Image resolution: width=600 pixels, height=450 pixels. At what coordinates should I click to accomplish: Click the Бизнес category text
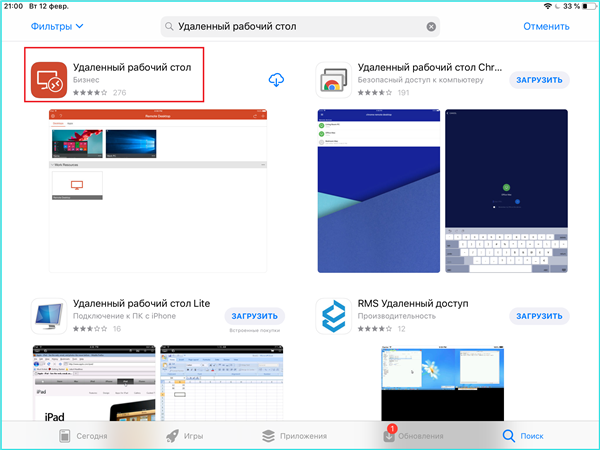[x=86, y=80]
